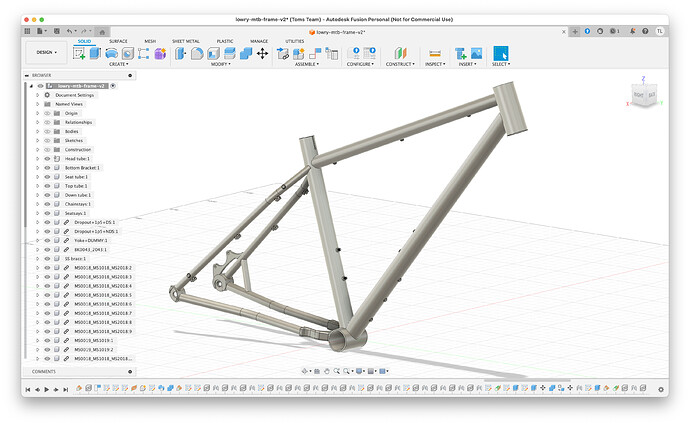Open the SURFACE tab
690x424 pixels.
click(118, 41)
